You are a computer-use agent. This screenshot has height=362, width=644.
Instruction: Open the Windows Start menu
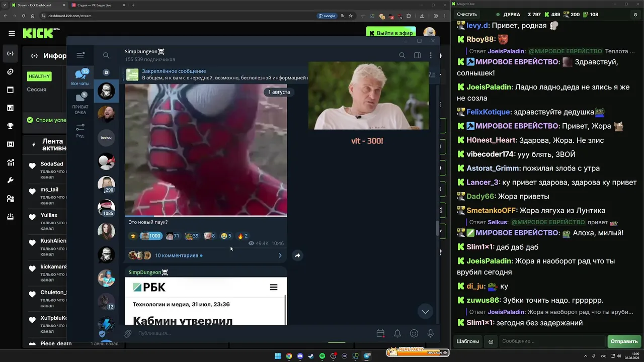(278, 356)
